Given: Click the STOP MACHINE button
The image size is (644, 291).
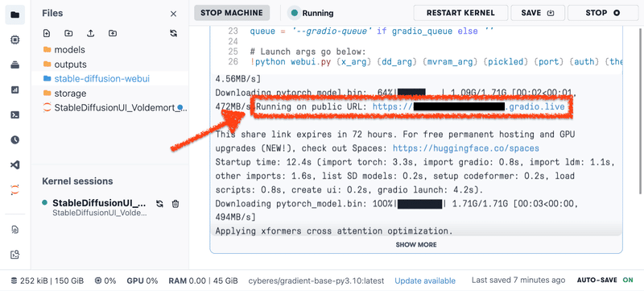Looking at the screenshot, I should click(232, 13).
